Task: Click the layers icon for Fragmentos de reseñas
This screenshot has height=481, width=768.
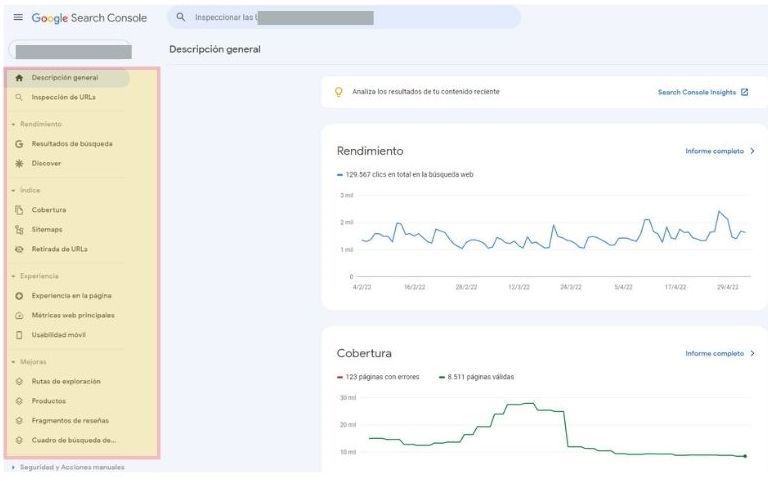Action: pyautogui.click(x=19, y=420)
